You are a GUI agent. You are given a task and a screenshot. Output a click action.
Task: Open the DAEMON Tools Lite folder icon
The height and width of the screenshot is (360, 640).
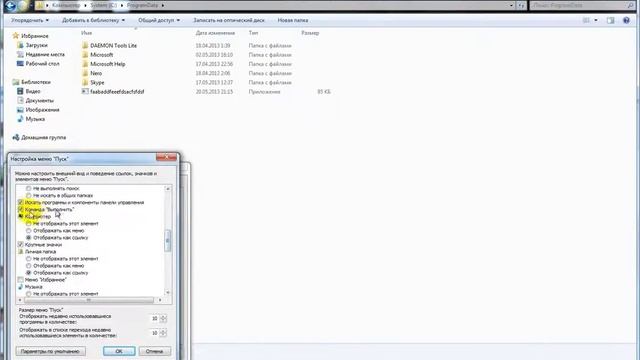(85, 45)
